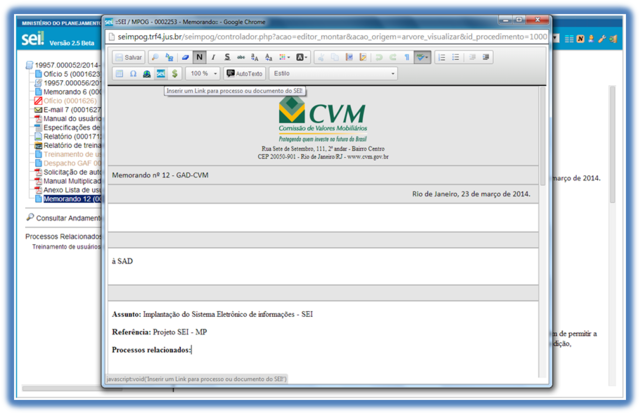Insert special character with omega icon

(x=133, y=74)
